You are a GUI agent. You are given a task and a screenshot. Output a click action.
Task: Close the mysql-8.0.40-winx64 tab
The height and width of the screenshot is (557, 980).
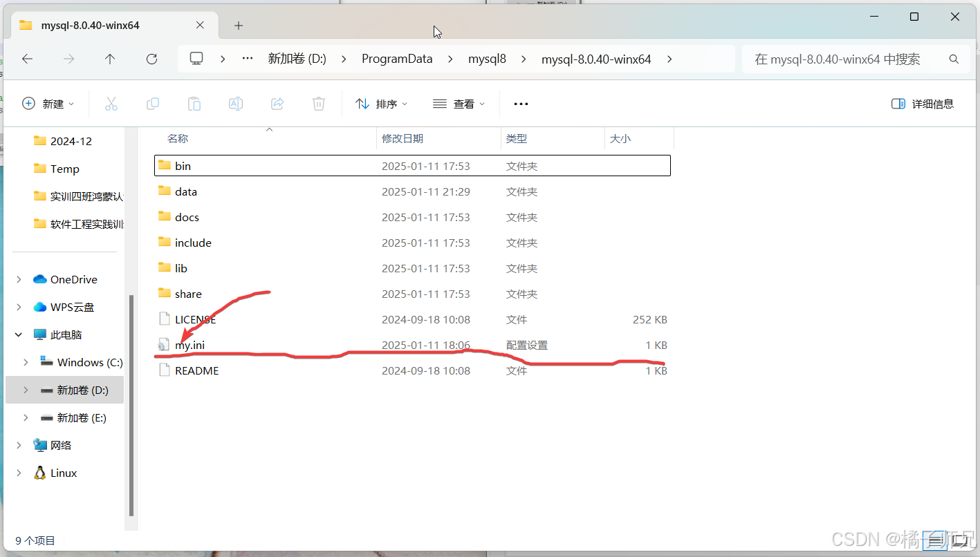tap(200, 25)
